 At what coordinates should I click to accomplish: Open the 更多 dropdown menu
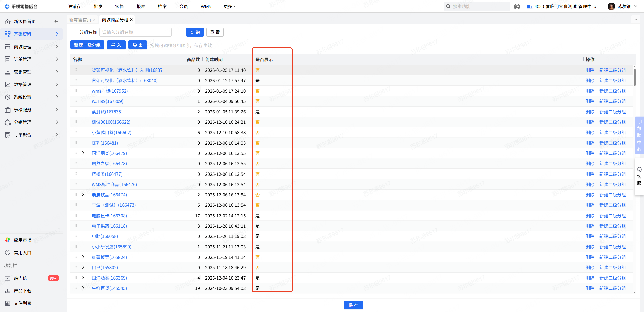(229, 6)
